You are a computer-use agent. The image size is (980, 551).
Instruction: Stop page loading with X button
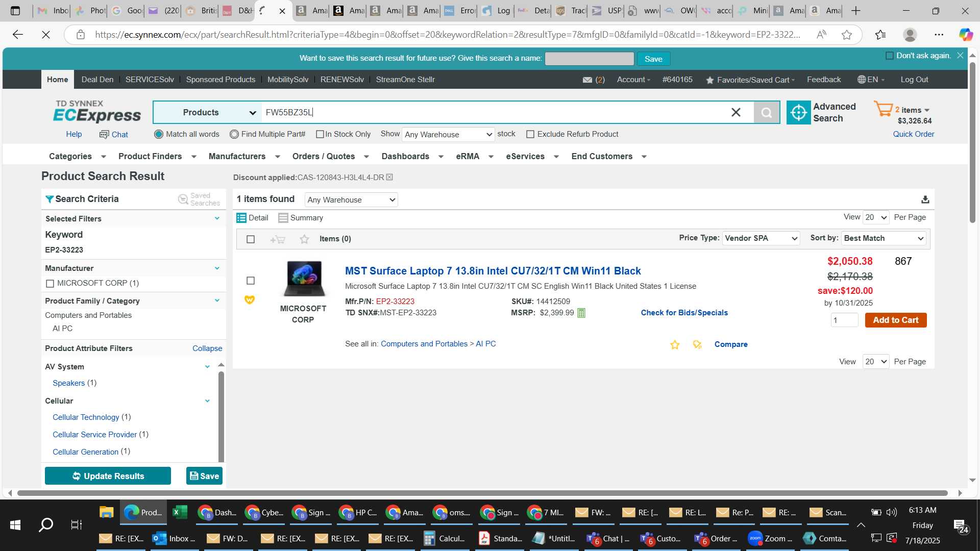pyautogui.click(x=45, y=35)
